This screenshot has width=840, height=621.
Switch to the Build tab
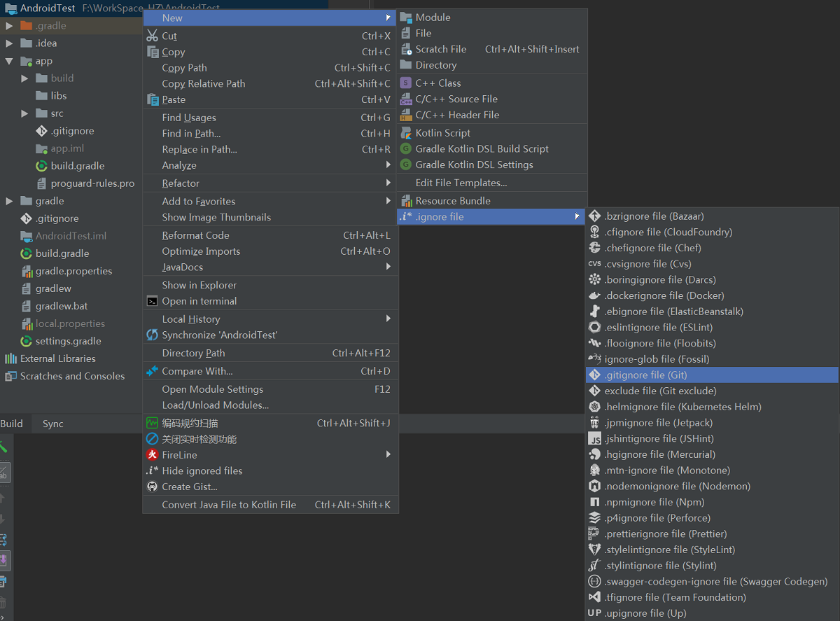tap(12, 424)
